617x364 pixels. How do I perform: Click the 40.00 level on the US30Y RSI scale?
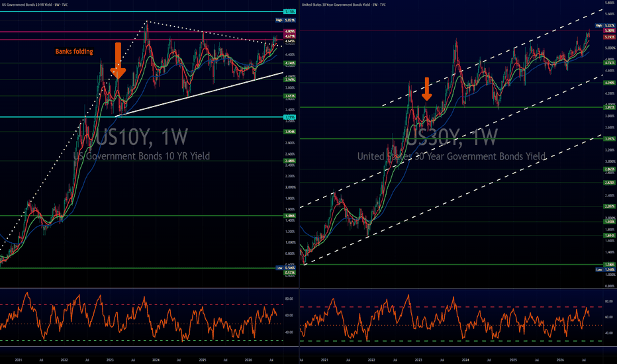click(x=608, y=333)
